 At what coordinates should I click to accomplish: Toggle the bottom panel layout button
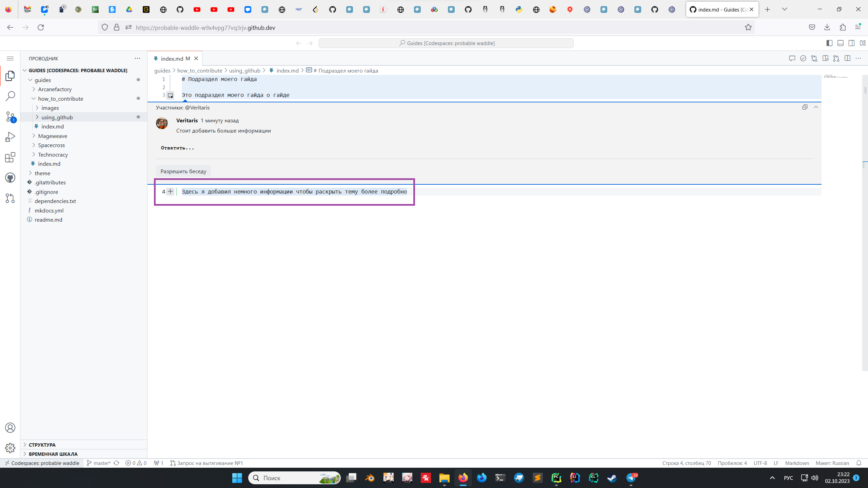pos(841,43)
